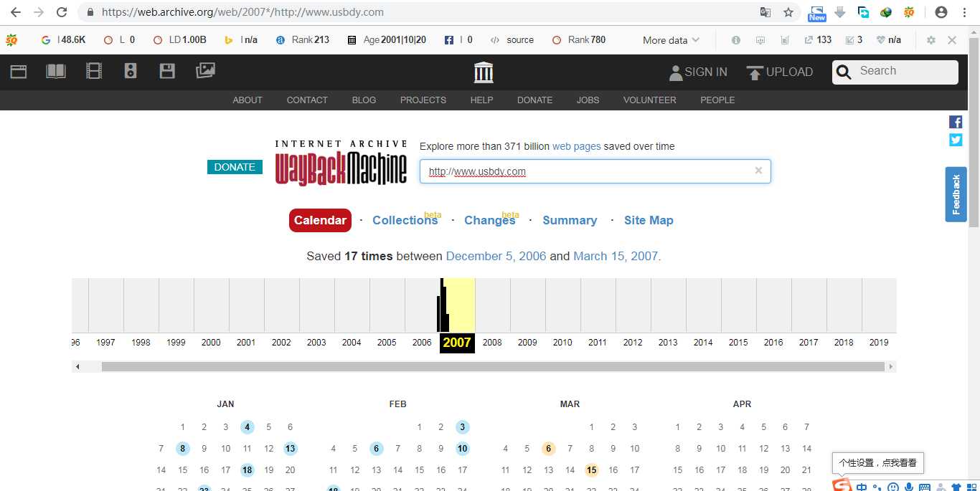
Task: Go back to the previous browser page
Action: [x=15, y=12]
